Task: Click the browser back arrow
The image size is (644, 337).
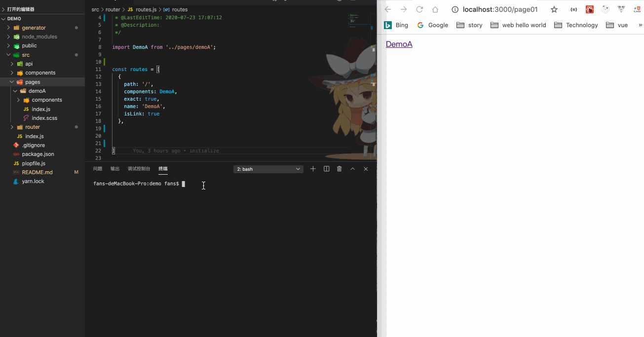Action: [388, 9]
